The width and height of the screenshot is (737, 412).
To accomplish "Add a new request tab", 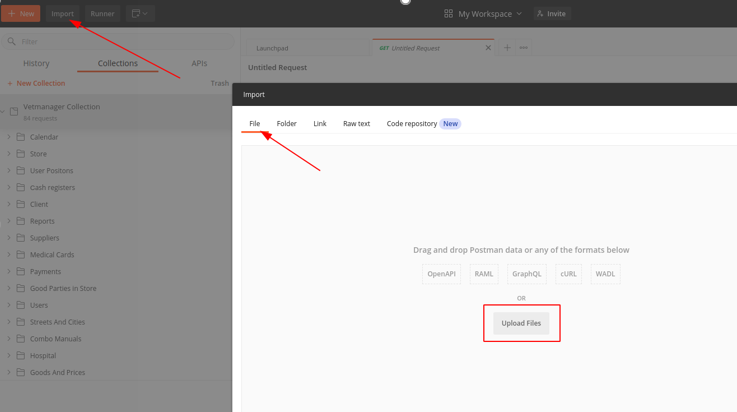I will click(507, 47).
